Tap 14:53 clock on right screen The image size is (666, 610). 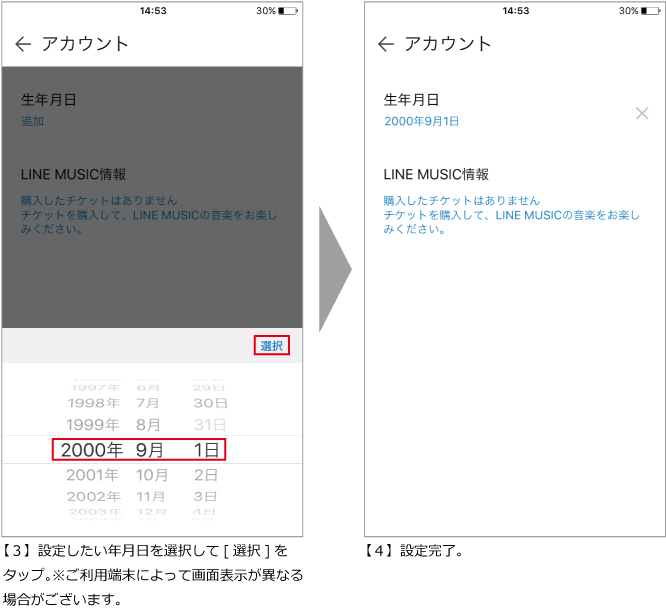tap(516, 11)
